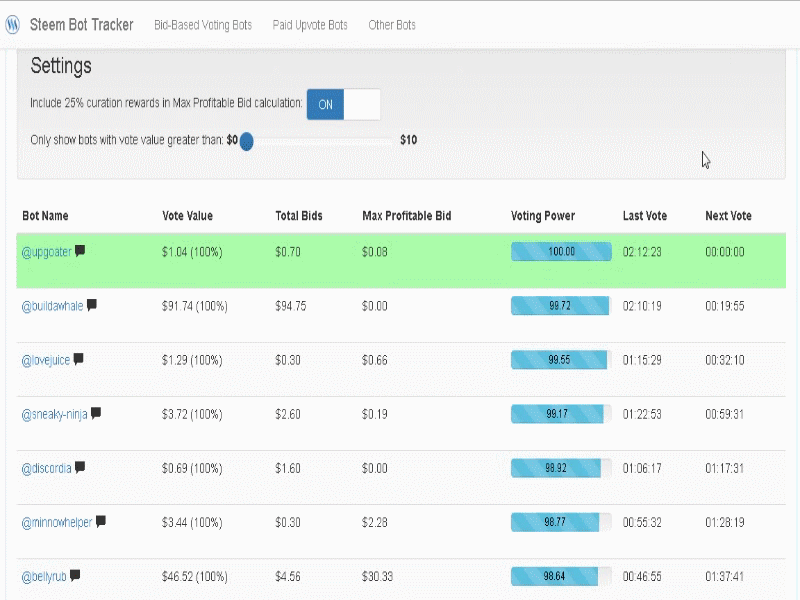The width and height of the screenshot is (800, 600).
Task: Click the $2.28 max profitable bid
Action: click(374, 522)
